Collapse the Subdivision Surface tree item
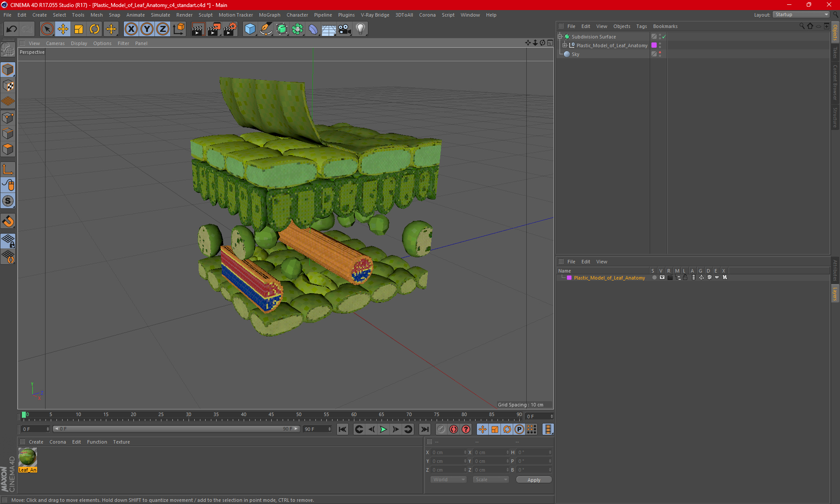 pyautogui.click(x=560, y=37)
